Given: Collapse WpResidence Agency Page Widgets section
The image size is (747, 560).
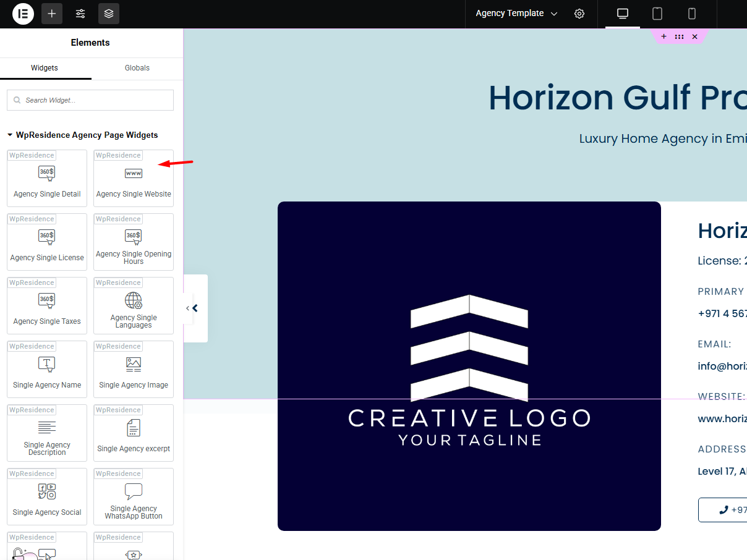Looking at the screenshot, I should [10, 135].
